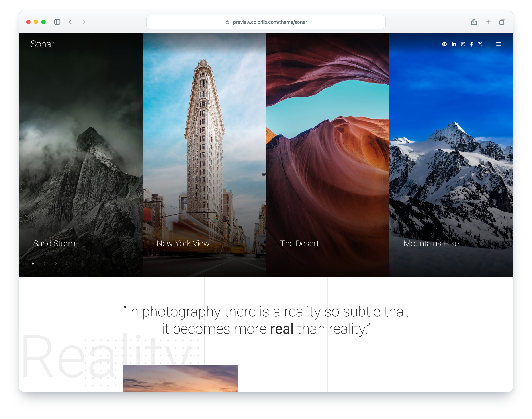Screen dimensions: 532x419
Task: Select the first slider dot
Action: click(33, 264)
